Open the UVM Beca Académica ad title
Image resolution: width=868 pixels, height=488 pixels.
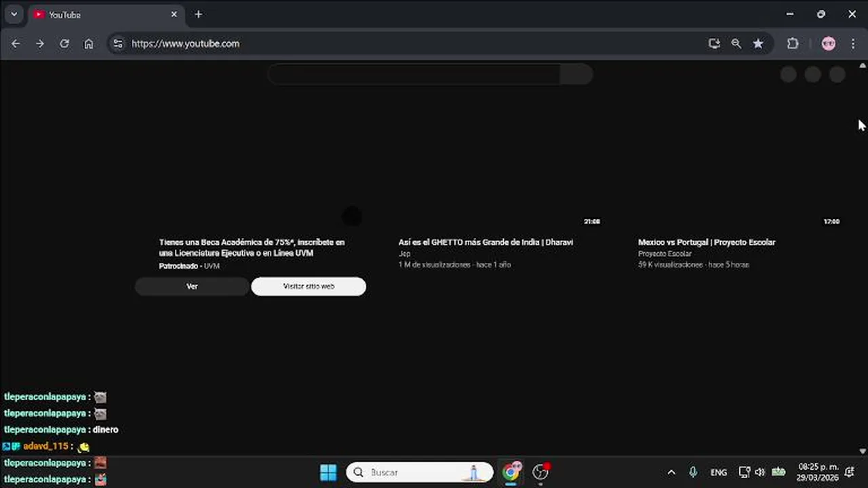(252, 247)
